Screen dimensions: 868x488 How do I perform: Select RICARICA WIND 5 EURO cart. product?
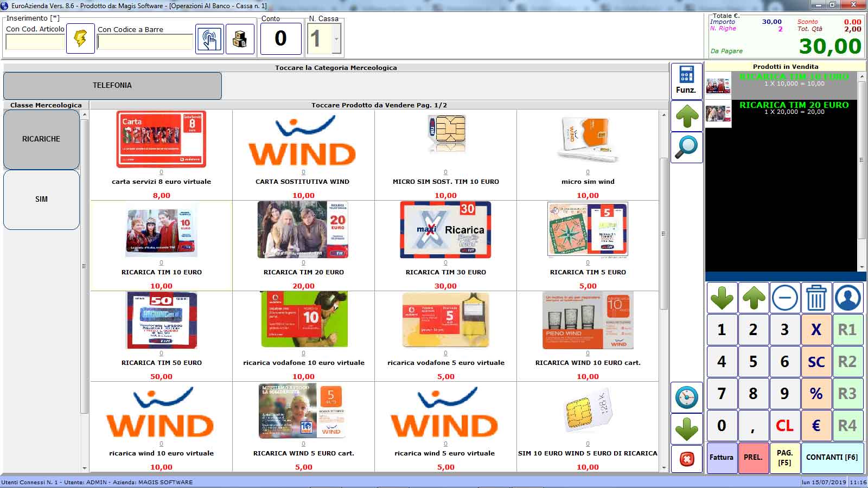(x=303, y=427)
